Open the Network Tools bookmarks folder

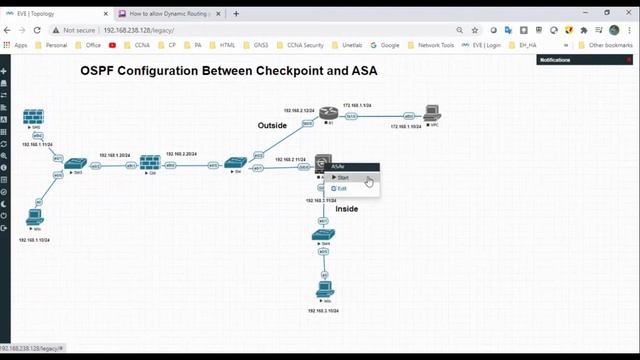(431, 45)
